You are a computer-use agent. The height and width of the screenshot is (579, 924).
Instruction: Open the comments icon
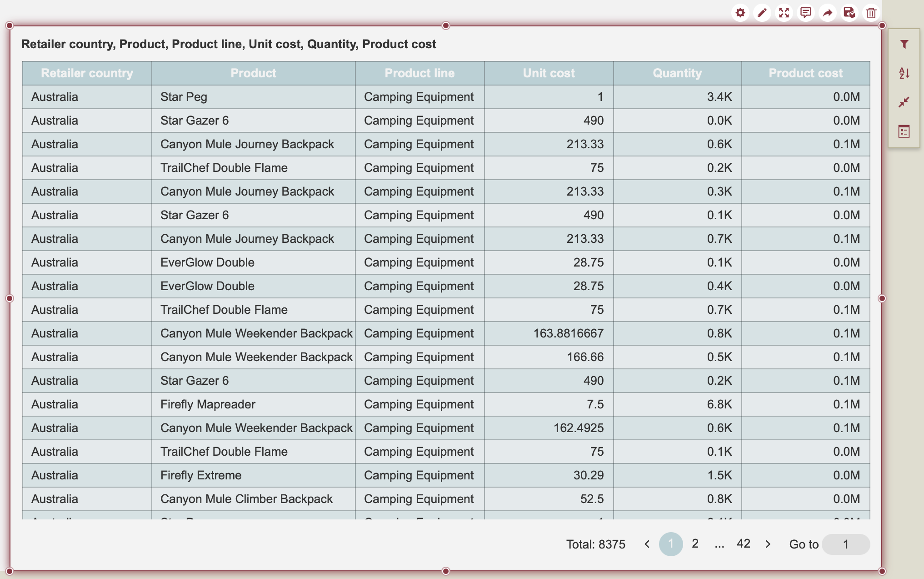805,13
